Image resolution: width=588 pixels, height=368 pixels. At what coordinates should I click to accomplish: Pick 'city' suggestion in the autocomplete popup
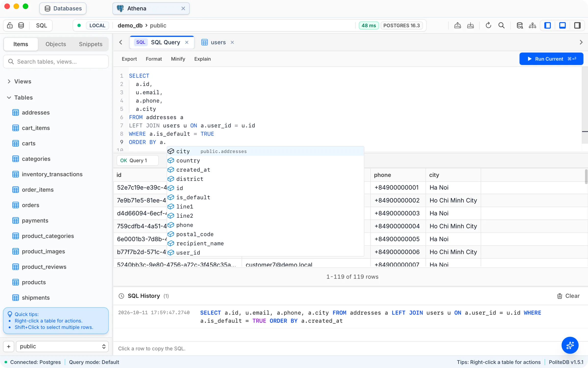pyautogui.click(x=265, y=151)
